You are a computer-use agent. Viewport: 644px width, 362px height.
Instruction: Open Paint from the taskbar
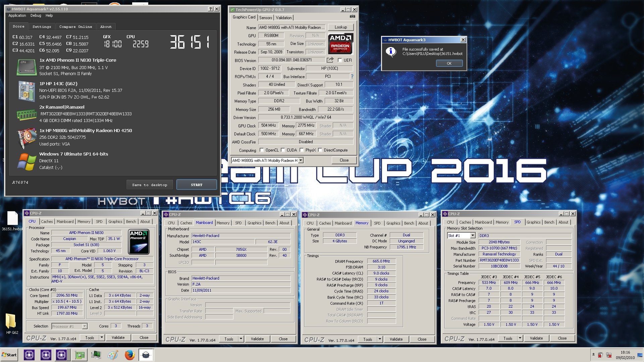[113, 355]
